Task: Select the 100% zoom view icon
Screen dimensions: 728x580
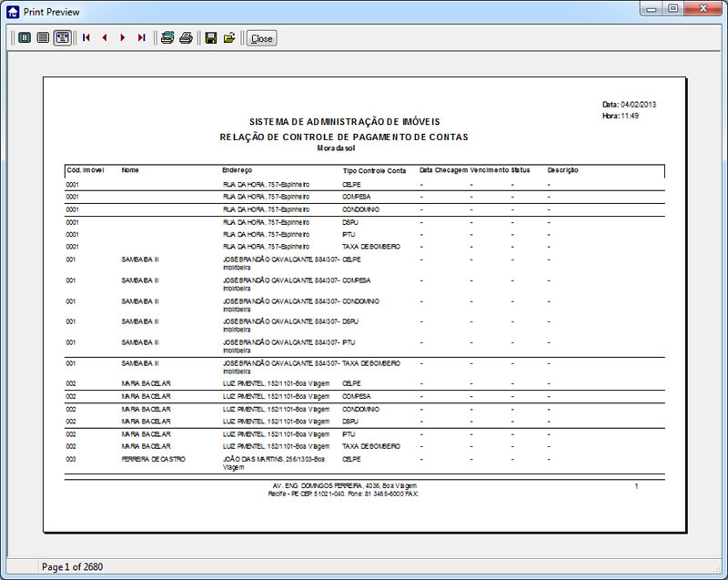Action: 43,38
